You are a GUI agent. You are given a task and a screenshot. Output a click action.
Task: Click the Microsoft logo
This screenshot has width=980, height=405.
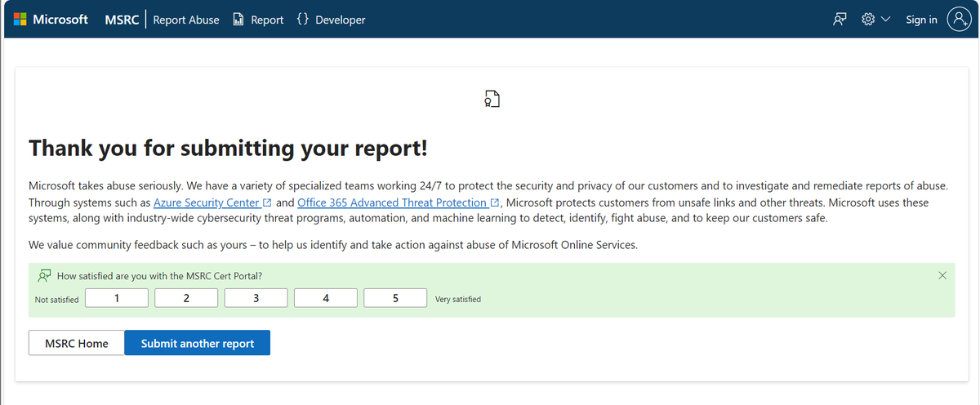coord(51,20)
